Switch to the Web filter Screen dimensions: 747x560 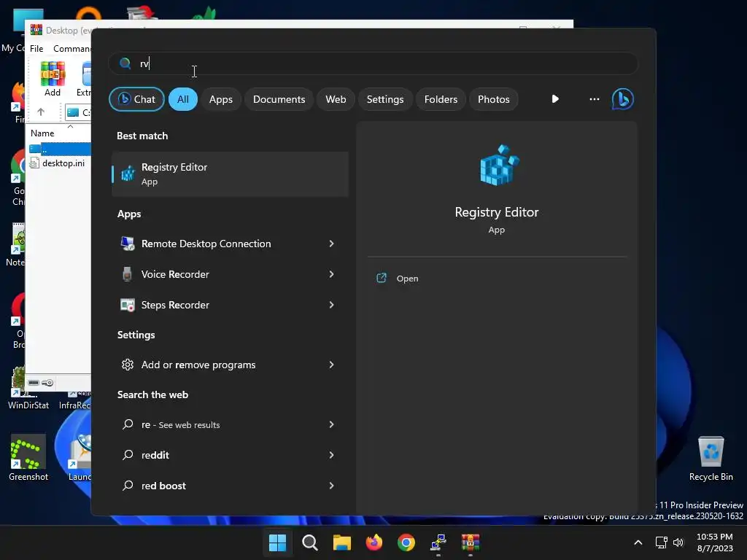[x=336, y=99]
